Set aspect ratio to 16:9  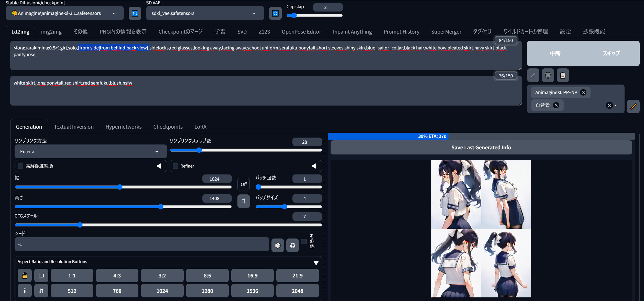pos(252,276)
